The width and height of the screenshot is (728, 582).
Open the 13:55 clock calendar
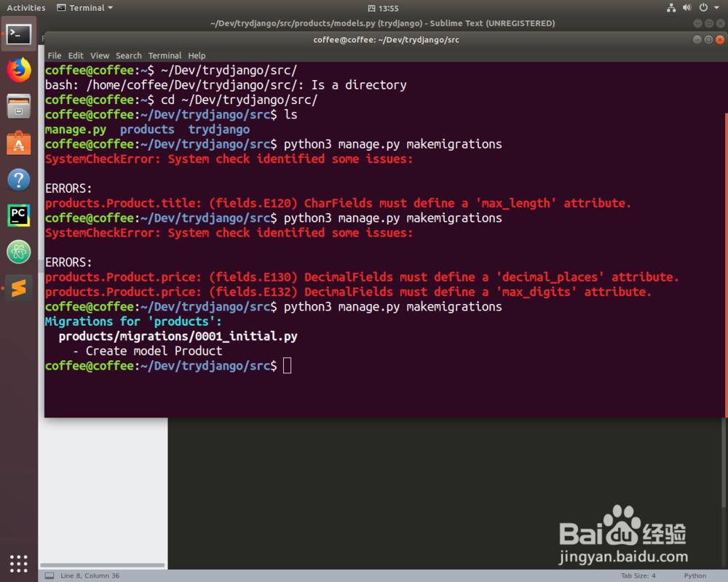coord(383,8)
